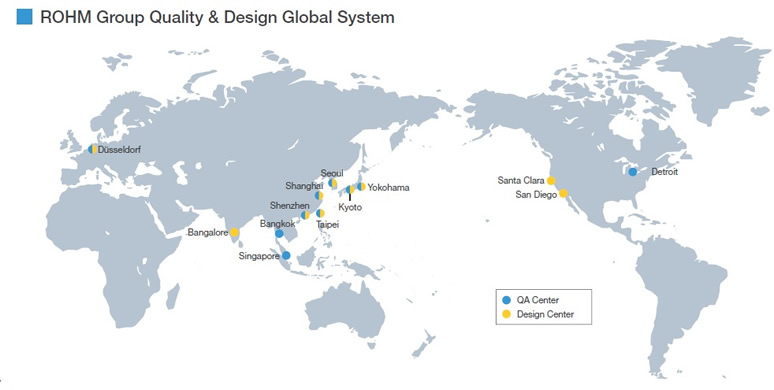The height and width of the screenshot is (390, 774).
Task: Click the blue square beside the title
Action: tap(24, 17)
